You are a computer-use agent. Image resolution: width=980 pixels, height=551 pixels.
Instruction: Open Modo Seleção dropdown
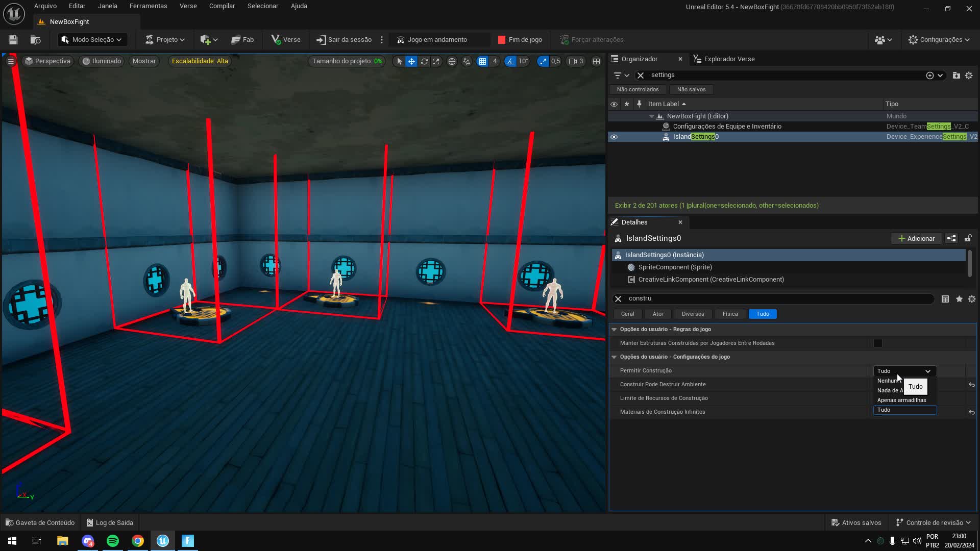[92, 40]
